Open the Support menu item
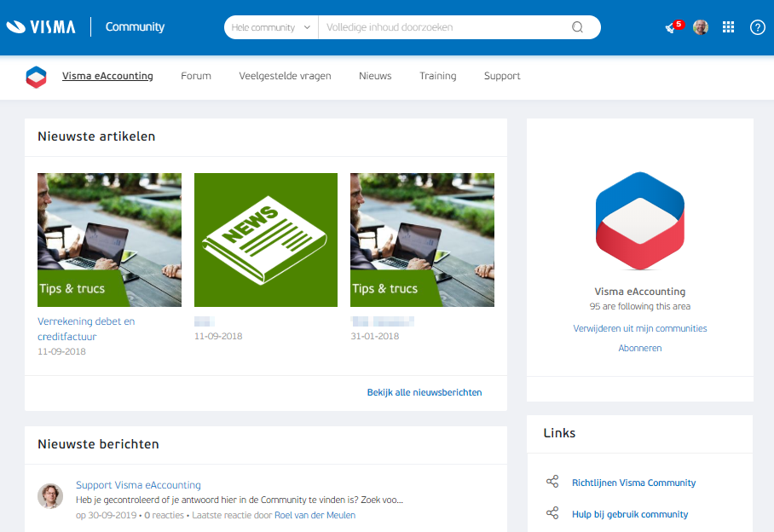 502,76
